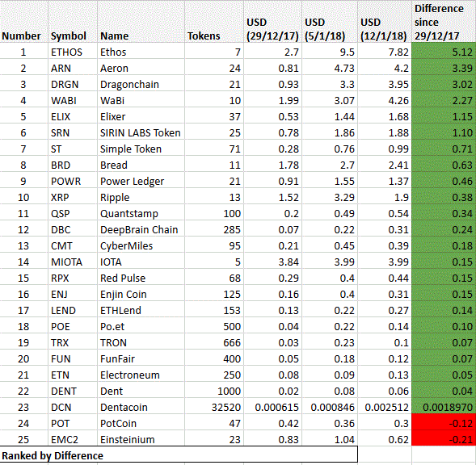Select the Symbol column header

pyautogui.click(x=73, y=22)
